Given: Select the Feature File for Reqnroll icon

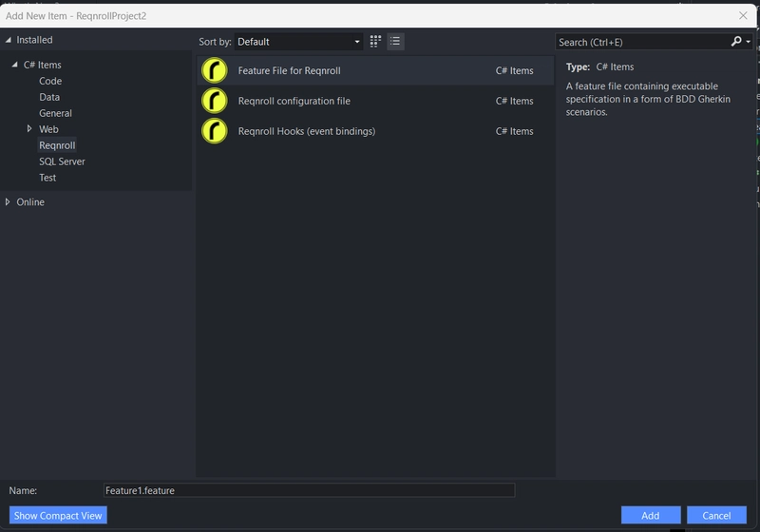Looking at the screenshot, I should 215,70.
